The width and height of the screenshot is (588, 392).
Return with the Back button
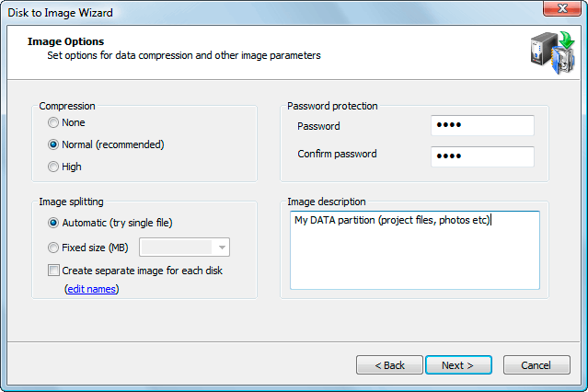click(389, 365)
